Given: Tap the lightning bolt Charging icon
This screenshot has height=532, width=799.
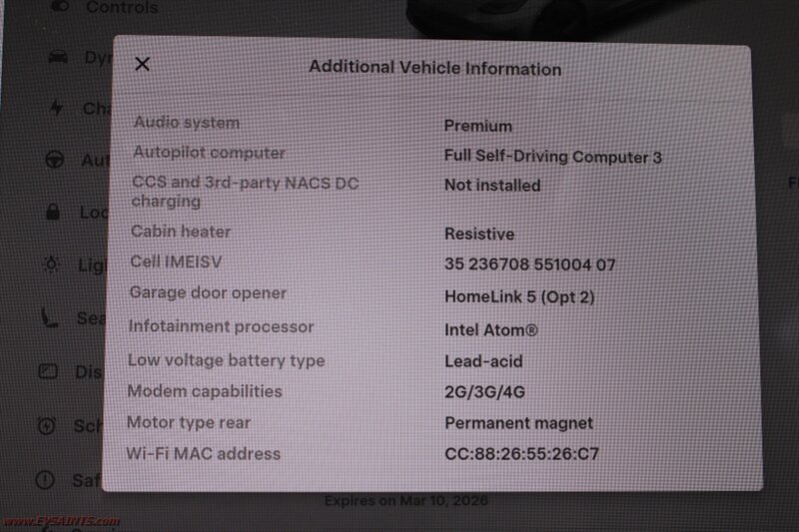Looking at the screenshot, I should [x=56, y=108].
